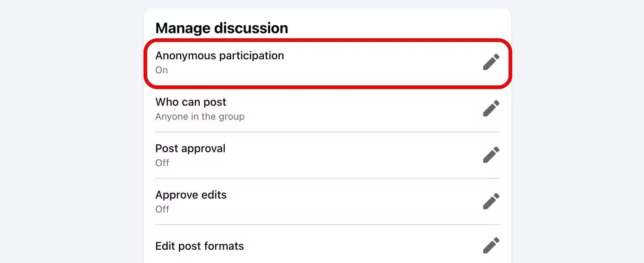Screen dimensions: 644x263
Task: Toggle the Off status under Approve edits
Action: tap(162, 209)
